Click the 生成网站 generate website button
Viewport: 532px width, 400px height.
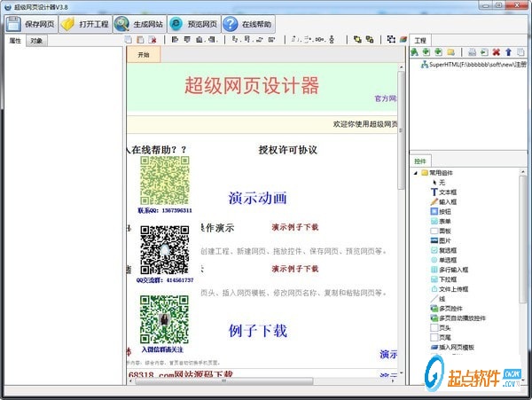click(140, 24)
